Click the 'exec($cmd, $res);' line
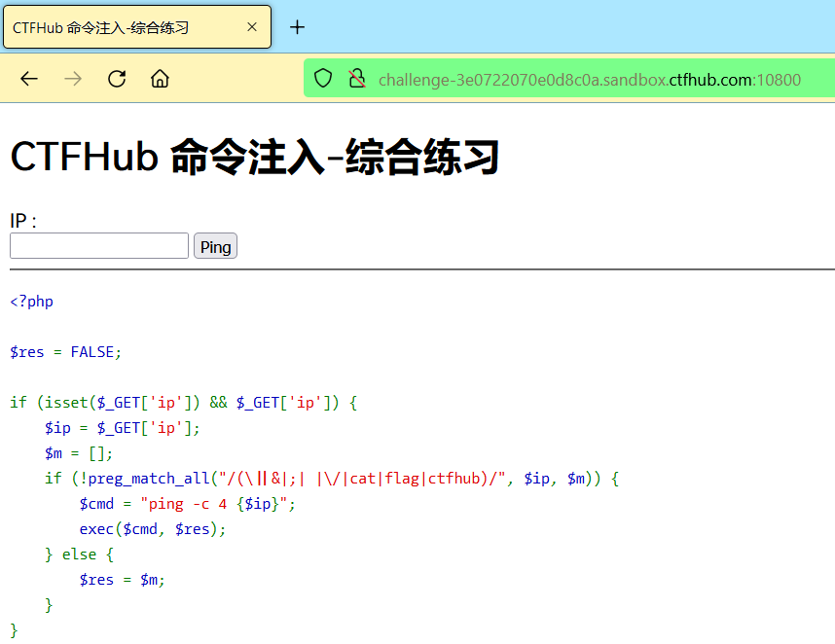The width and height of the screenshot is (835, 644). click(153, 529)
